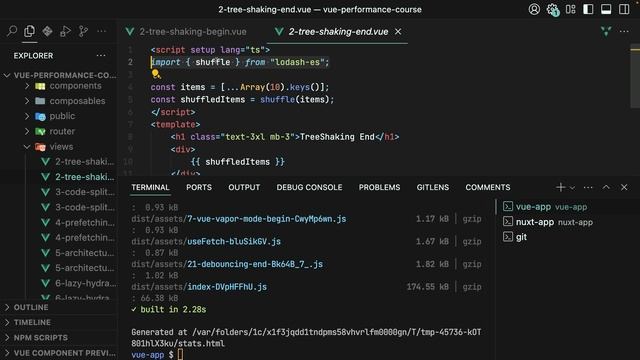Switch to the PROBLEMS panel tab
This screenshot has height=360, width=640.
click(380, 187)
